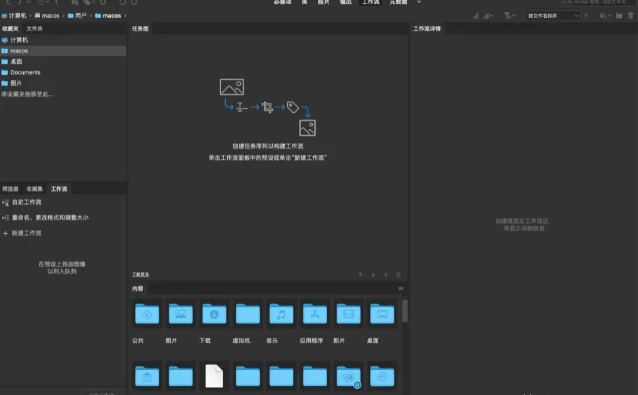Click trash icon in top-right toolbar

tap(630, 15)
